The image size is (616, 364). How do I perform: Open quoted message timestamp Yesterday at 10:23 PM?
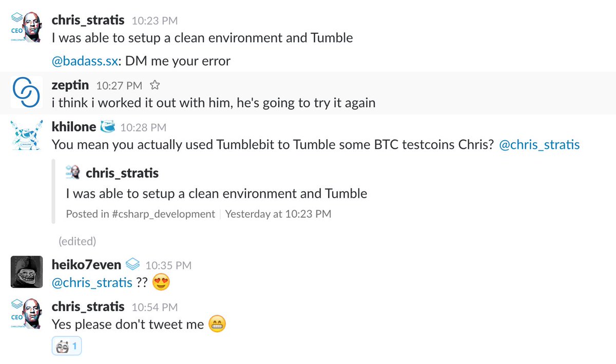point(278,214)
